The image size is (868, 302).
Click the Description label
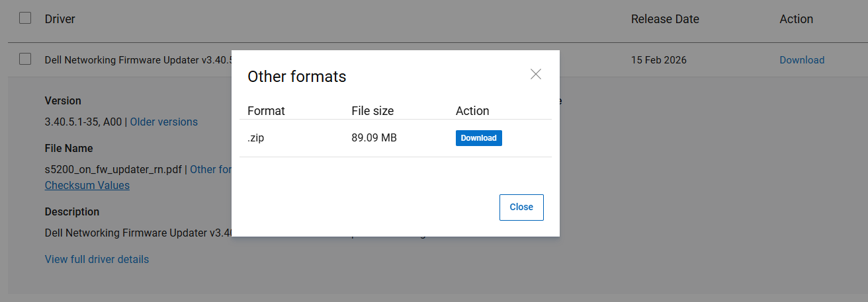[x=72, y=212]
